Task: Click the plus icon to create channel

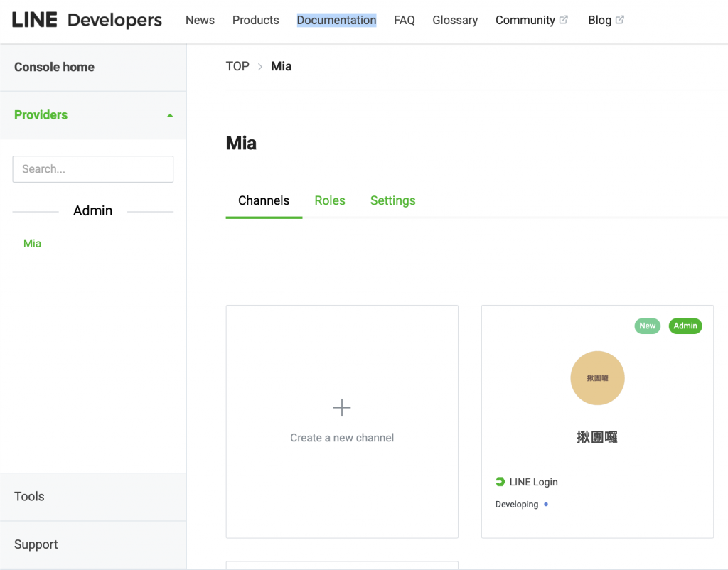Action: pos(342,407)
